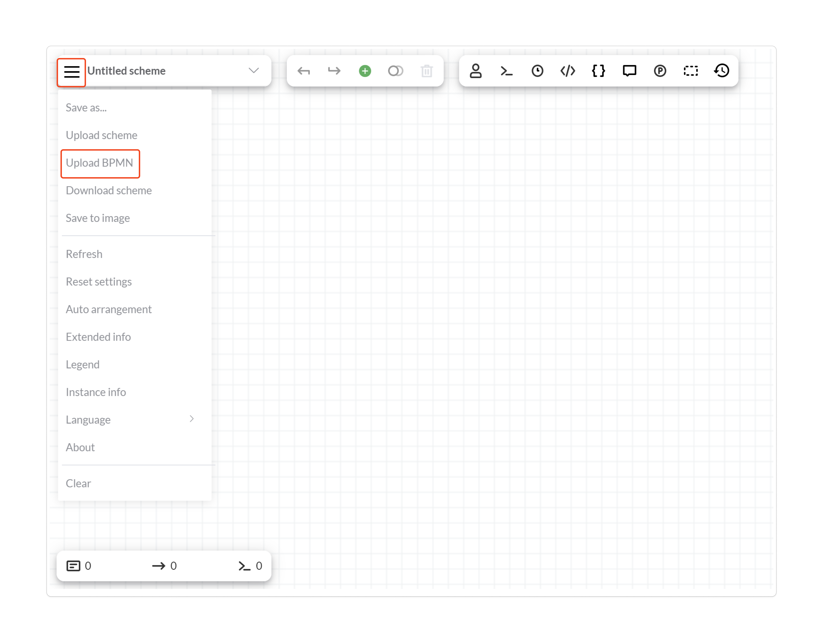Click the commands count icon in status bar
Image resolution: width=823 pixels, height=644 pixels.
[x=244, y=566]
